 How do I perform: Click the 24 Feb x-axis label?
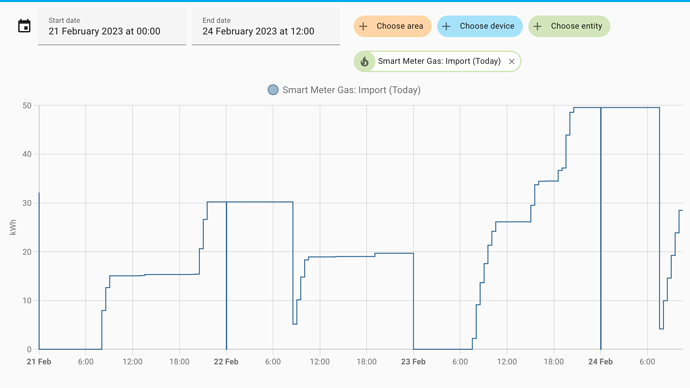coord(600,362)
